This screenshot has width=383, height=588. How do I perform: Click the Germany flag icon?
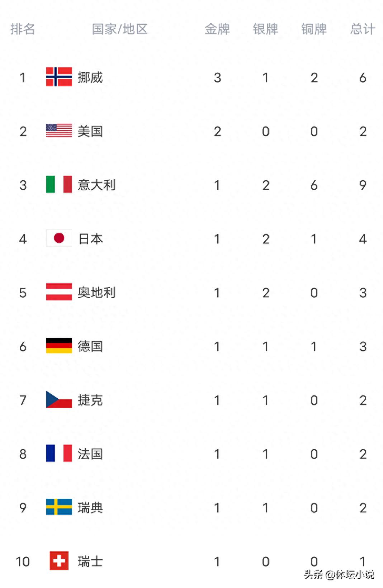[59, 346]
